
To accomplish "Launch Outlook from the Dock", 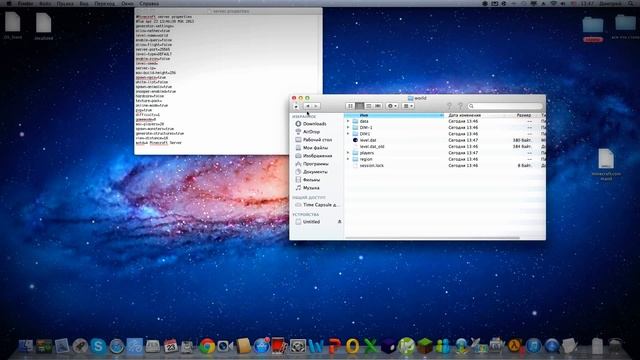I will coord(352,346).
